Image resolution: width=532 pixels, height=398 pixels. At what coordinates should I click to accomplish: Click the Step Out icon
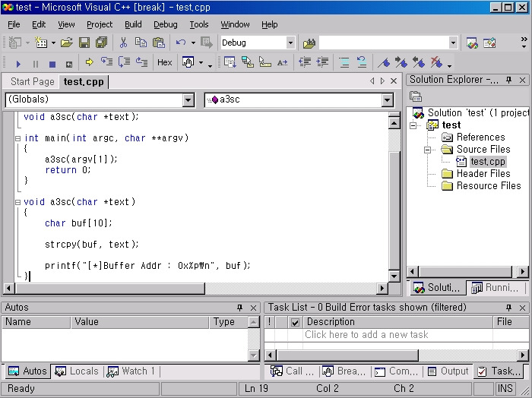tap(141, 62)
